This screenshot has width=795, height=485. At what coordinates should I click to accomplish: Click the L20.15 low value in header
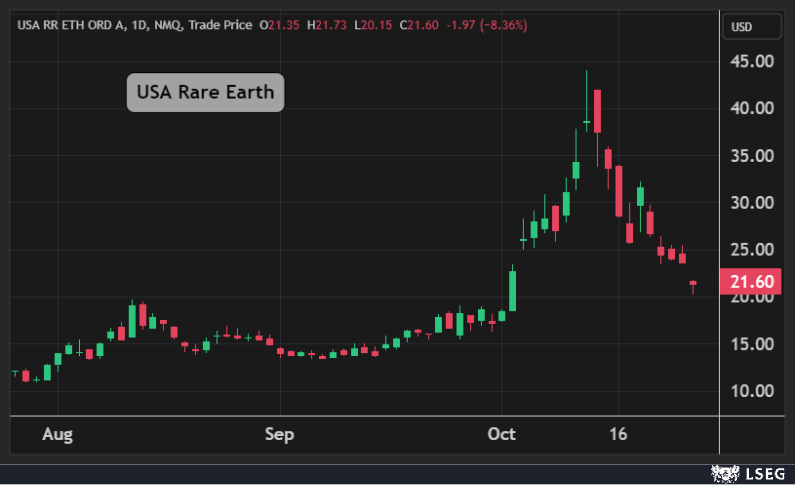tap(372, 24)
